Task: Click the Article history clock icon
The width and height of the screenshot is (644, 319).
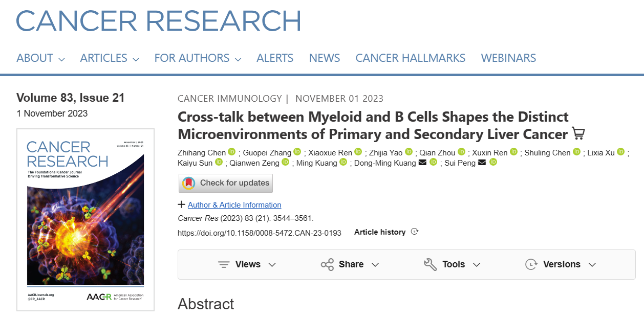Action: [414, 232]
